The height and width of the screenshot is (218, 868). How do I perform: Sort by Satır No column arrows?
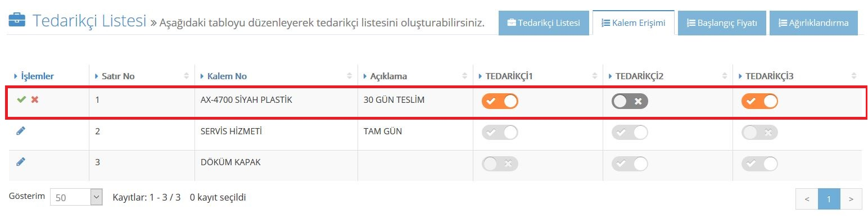point(186,76)
